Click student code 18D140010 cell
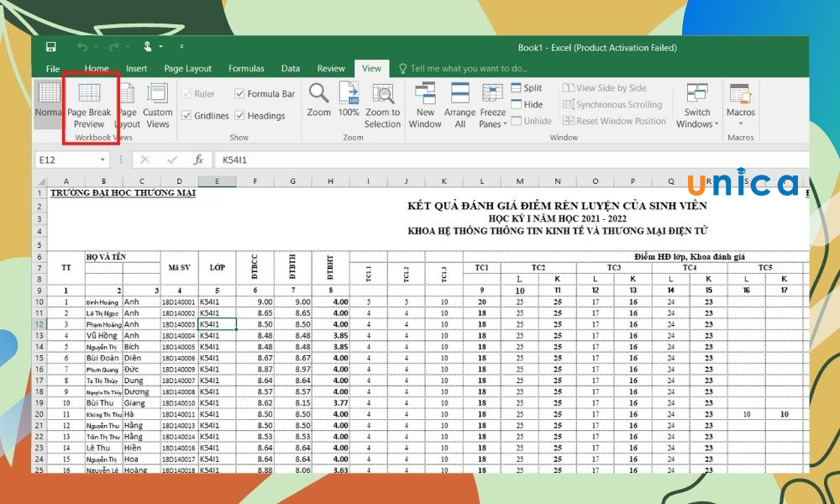Viewport: 840px width, 504px height. click(x=179, y=402)
